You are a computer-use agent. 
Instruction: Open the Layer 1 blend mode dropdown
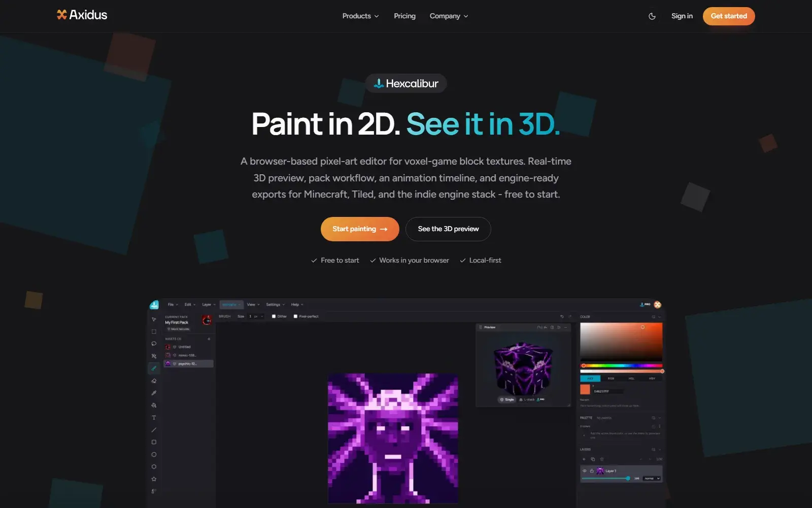[652, 479]
